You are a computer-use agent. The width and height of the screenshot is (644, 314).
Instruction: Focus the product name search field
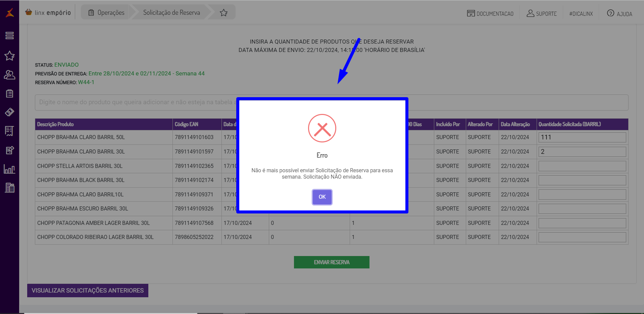(332, 103)
